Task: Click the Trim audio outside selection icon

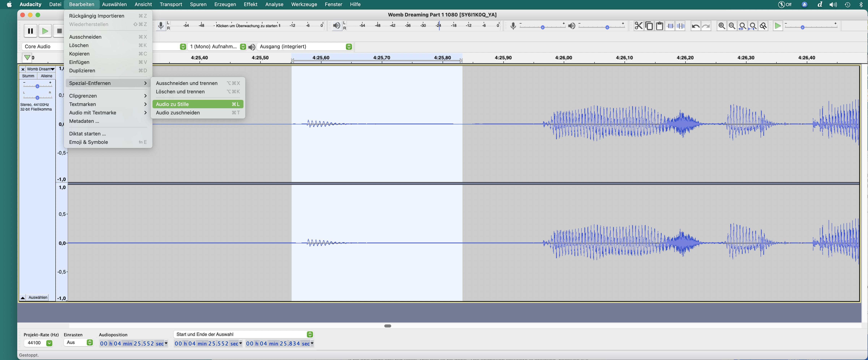Action: pyautogui.click(x=670, y=26)
